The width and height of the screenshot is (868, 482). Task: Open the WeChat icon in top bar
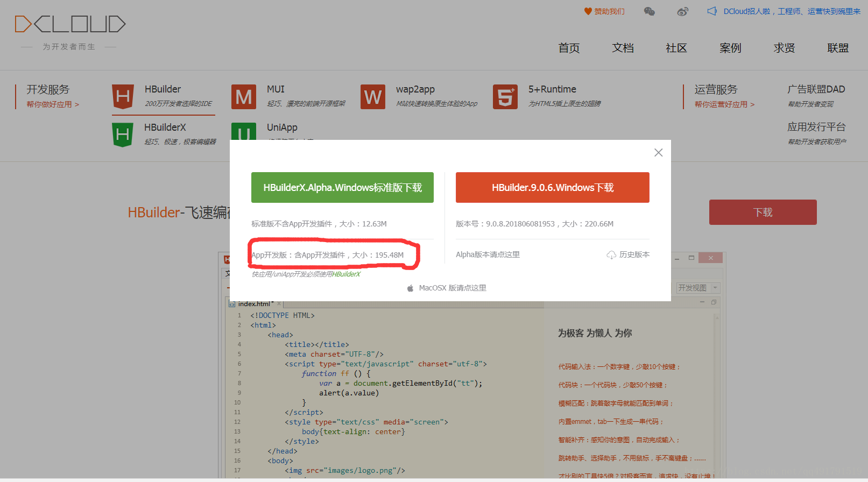[650, 11]
